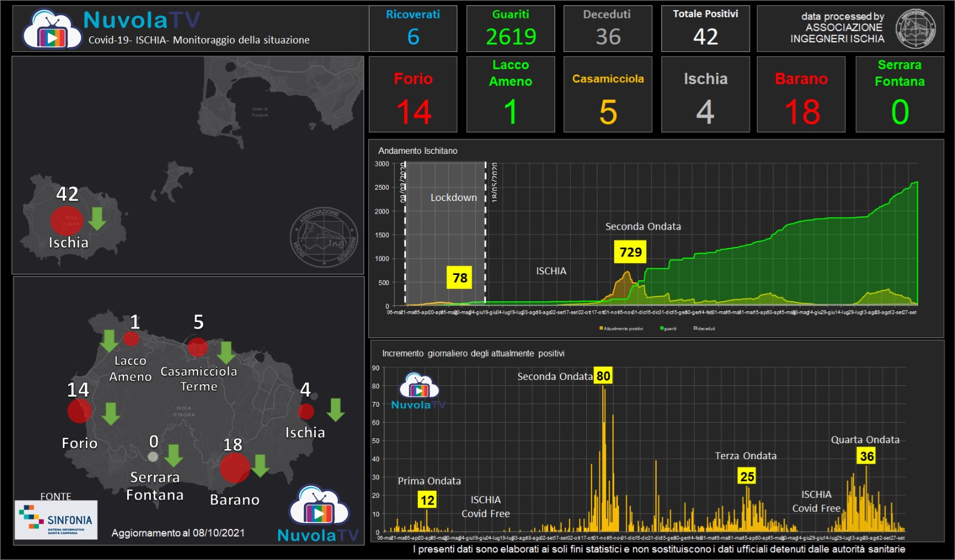Click the NuvolaTV logo inside the daily increment chart
Screen dimensions: 955x560
point(419,391)
